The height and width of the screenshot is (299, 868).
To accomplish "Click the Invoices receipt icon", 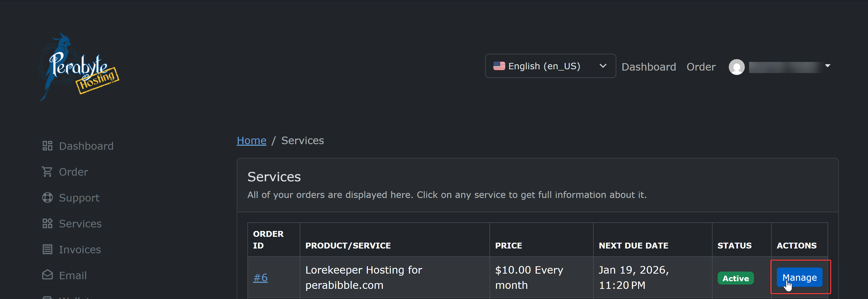I will [48, 250].
